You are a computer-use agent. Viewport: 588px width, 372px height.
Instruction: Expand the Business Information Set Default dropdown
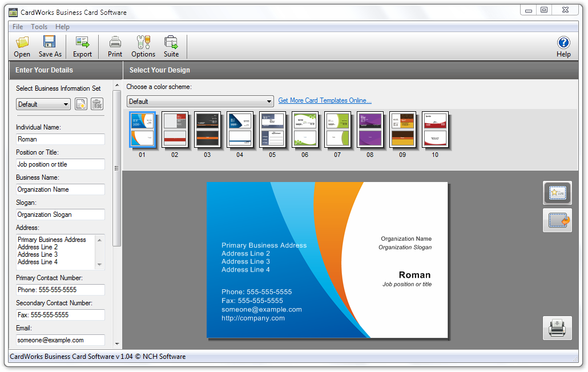(43, 104)
